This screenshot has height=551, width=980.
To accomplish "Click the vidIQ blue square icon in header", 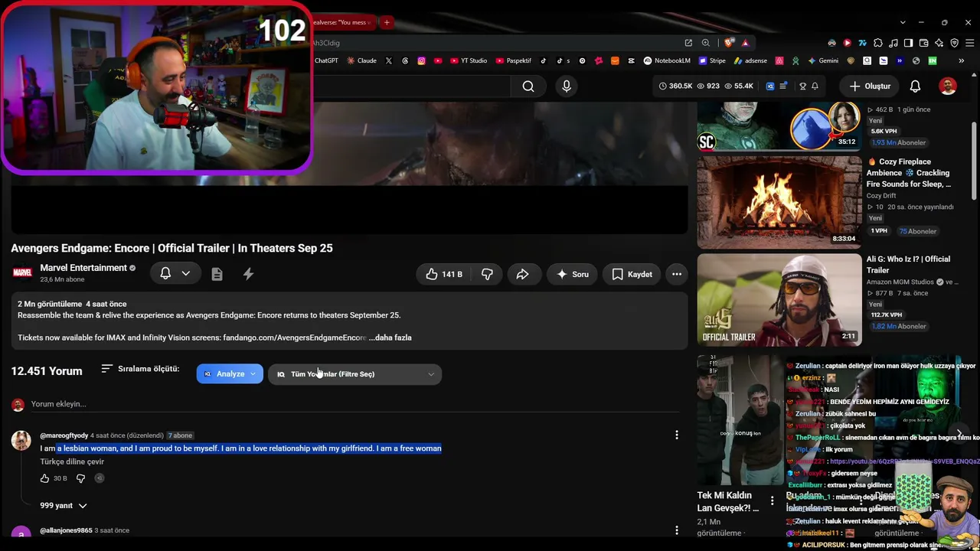I will point(770,86).
